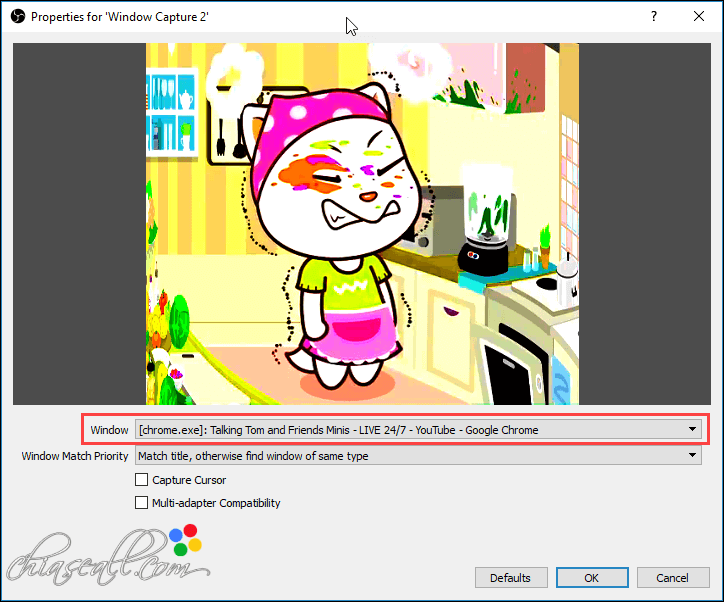Click the 'Capture Cursor' label text
The height and width of the screenshot is (602, 724).
click(x=189, y=480)
